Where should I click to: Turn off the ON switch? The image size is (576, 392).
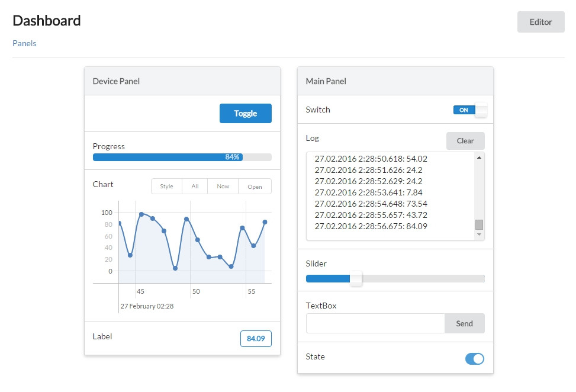(470, 110)
